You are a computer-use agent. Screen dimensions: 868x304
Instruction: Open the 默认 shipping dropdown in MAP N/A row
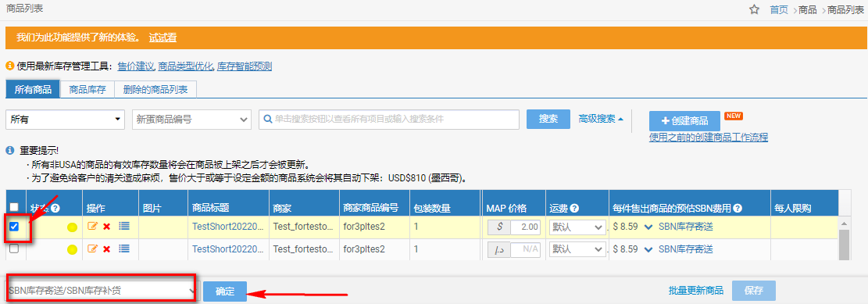pyautogui.click(x=577, y=250)
